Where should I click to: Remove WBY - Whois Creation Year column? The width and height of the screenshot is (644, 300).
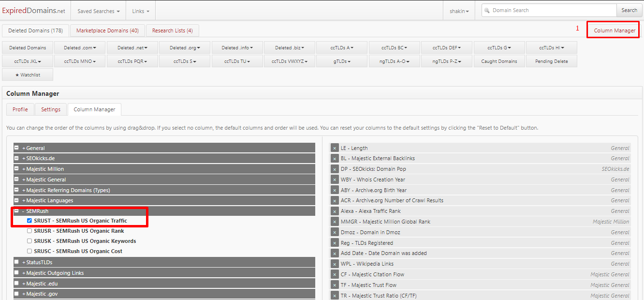click(335, 180)
